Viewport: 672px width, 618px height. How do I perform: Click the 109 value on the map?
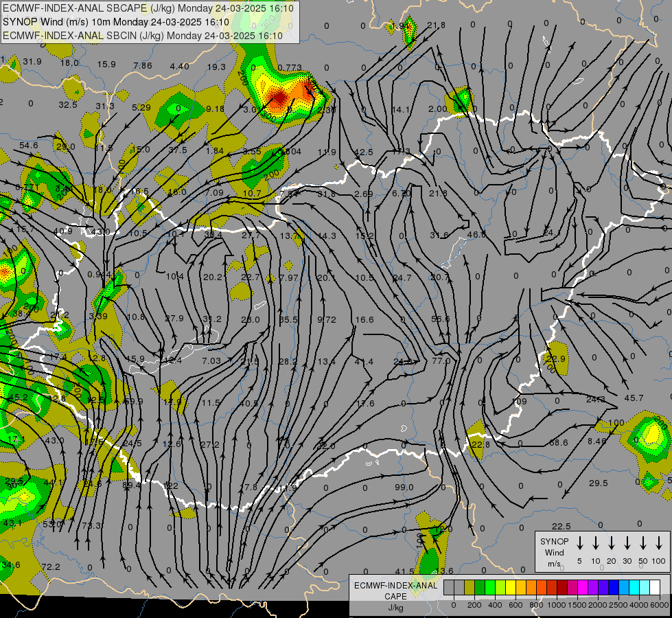(x=520, y=402)
